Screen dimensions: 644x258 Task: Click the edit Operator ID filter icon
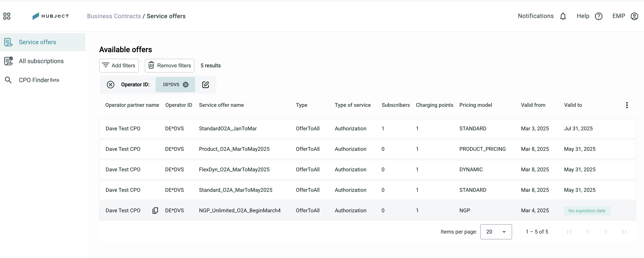pyautogui.click(x=205, y=85)
